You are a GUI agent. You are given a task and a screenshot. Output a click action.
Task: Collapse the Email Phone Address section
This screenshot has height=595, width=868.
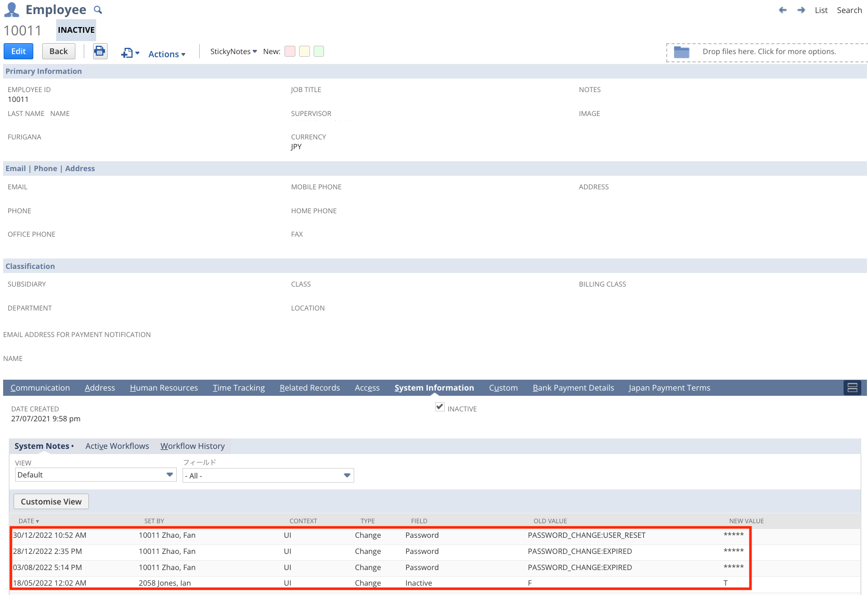[x=50, y=169]
